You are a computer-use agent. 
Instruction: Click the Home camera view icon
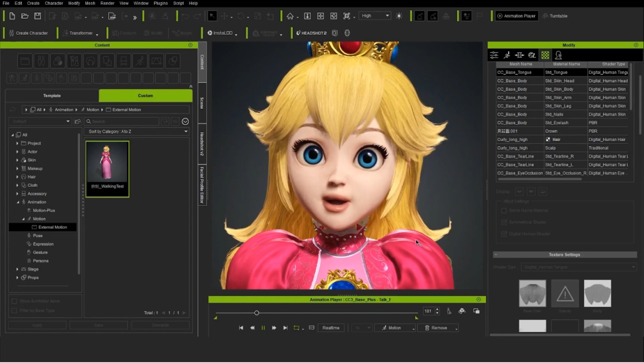[290, 16]
